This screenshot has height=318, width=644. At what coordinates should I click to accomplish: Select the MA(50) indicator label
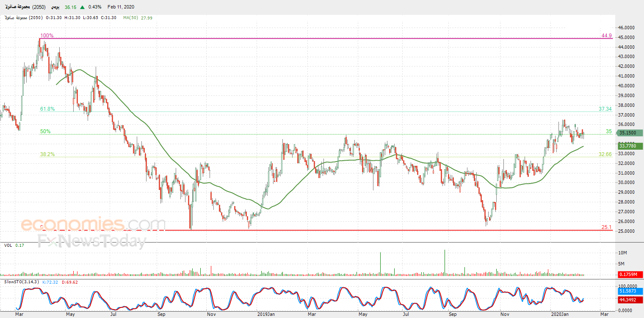pyautogui.click(x=138, y=18)
